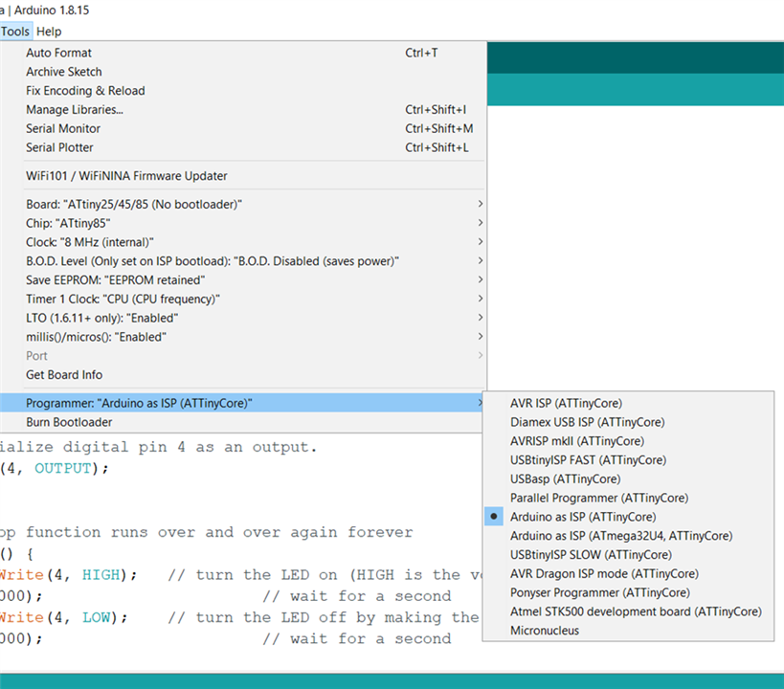Select Micronucleus from programmer list
This screenshot has height=689, width=784.
(x=547, y=631)
